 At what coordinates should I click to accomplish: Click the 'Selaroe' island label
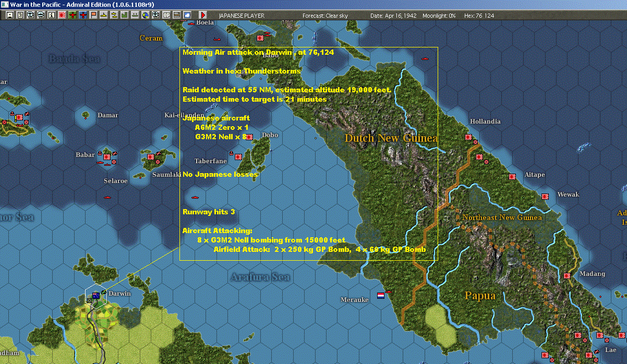[x=116, y=181]
